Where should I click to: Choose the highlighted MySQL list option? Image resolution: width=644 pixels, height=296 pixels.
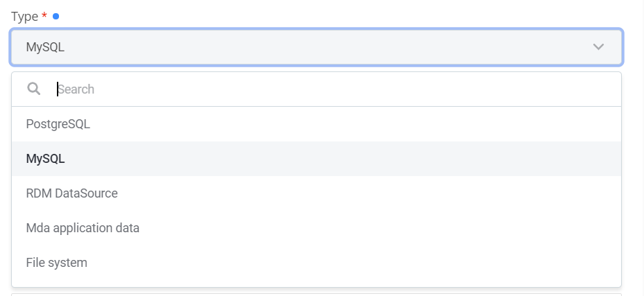point(46,159)
